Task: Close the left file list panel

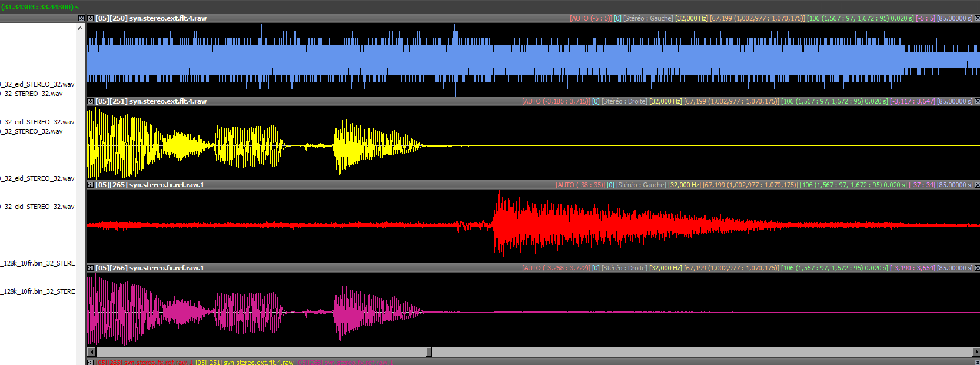Action: click(x=81, y=18)
